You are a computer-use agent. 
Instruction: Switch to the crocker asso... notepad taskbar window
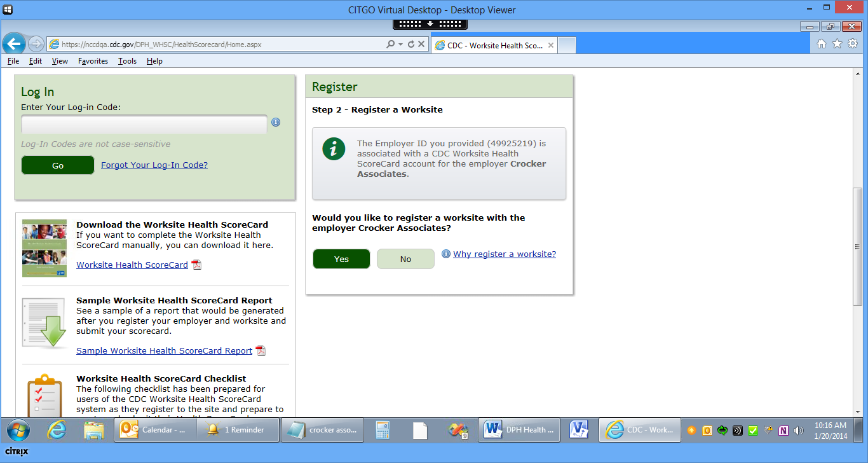322,430
